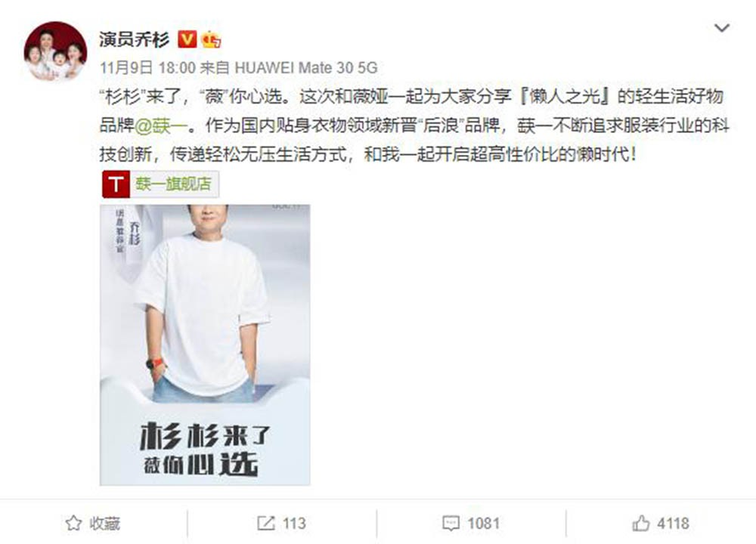Click the post text body
756x544 pixels.
(x=414, y=125)
